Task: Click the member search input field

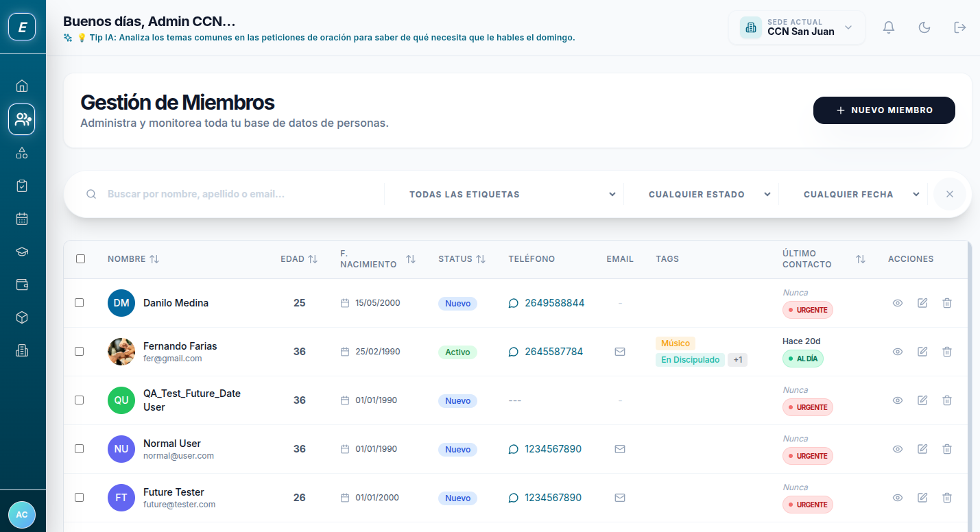Action: (x=240, y=195)
